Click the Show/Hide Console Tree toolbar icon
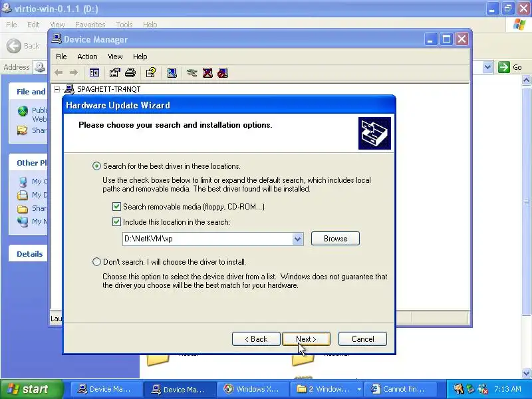This screenshot has width=532, height=399. pos(94,72)
